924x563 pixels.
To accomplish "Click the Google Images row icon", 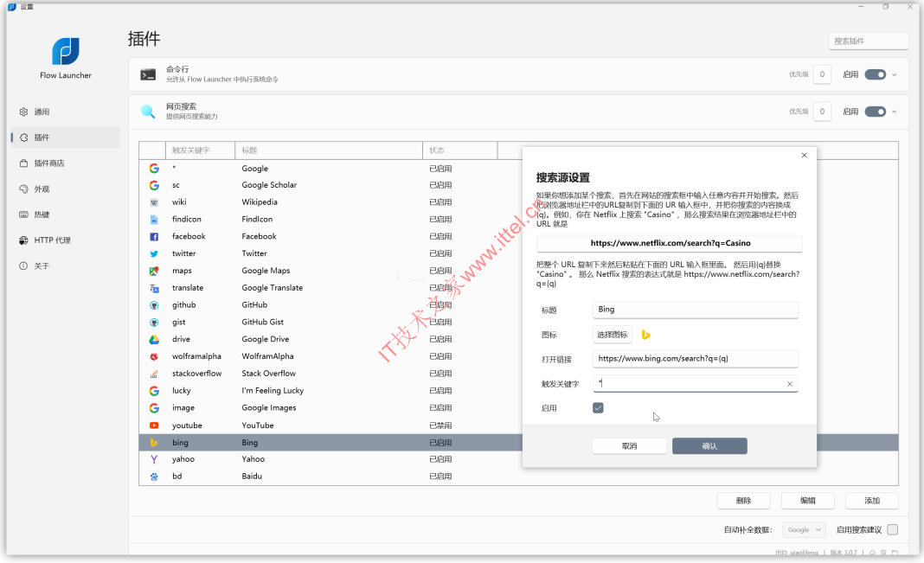I will (x=154, y=407).
